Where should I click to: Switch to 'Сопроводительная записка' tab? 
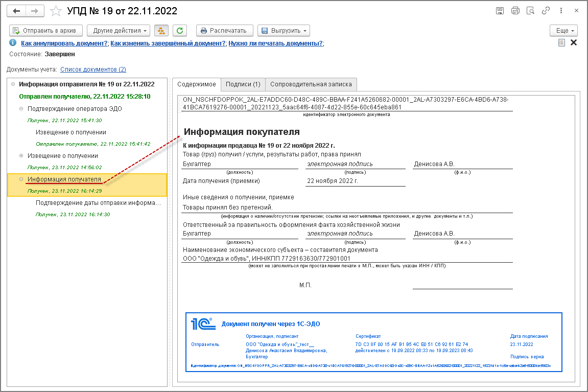311,84
